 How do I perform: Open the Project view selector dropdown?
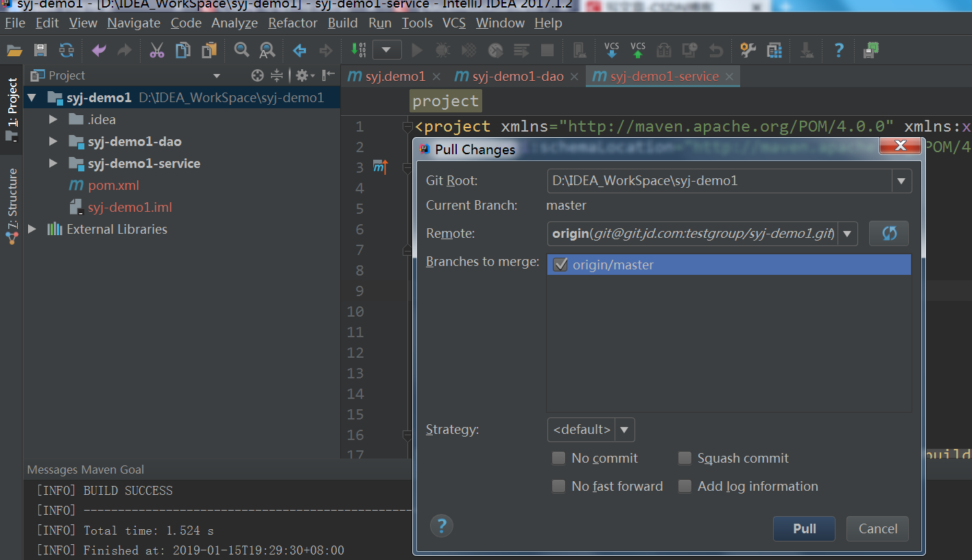217,75
